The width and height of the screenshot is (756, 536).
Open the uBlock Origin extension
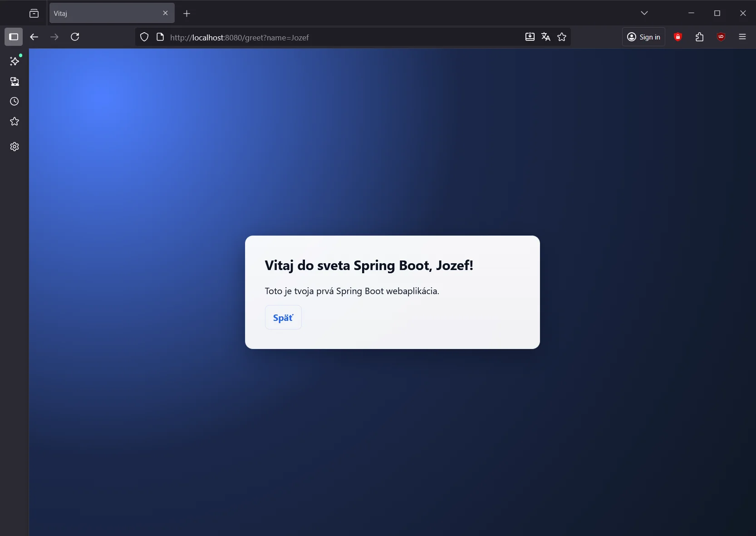point(721,37)
